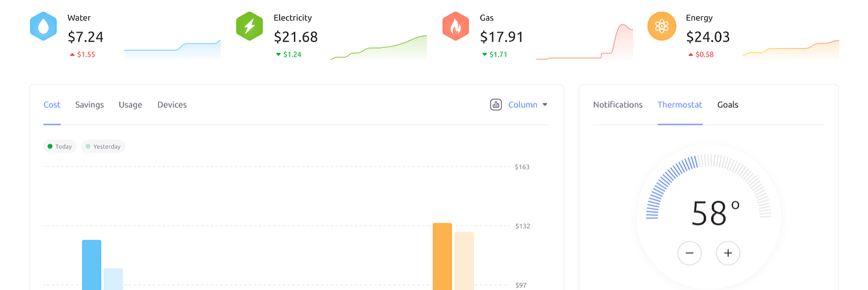Image resolution: width=868 pixels, height=290 pixels.
Task: Switch to the Savings tab
Action: (x=89, y=104)
